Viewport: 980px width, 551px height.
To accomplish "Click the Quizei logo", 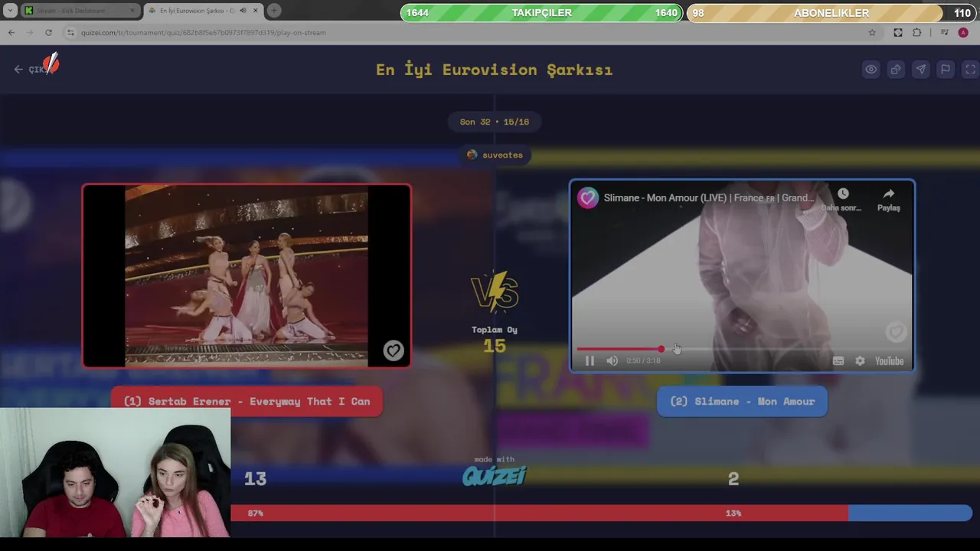I will [495, 476].
